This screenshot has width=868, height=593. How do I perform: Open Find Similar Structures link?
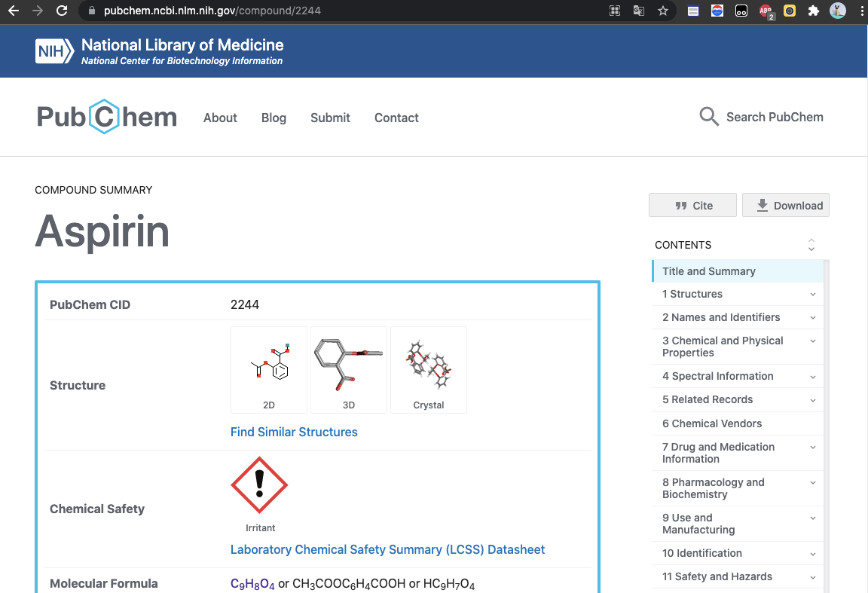294,432
